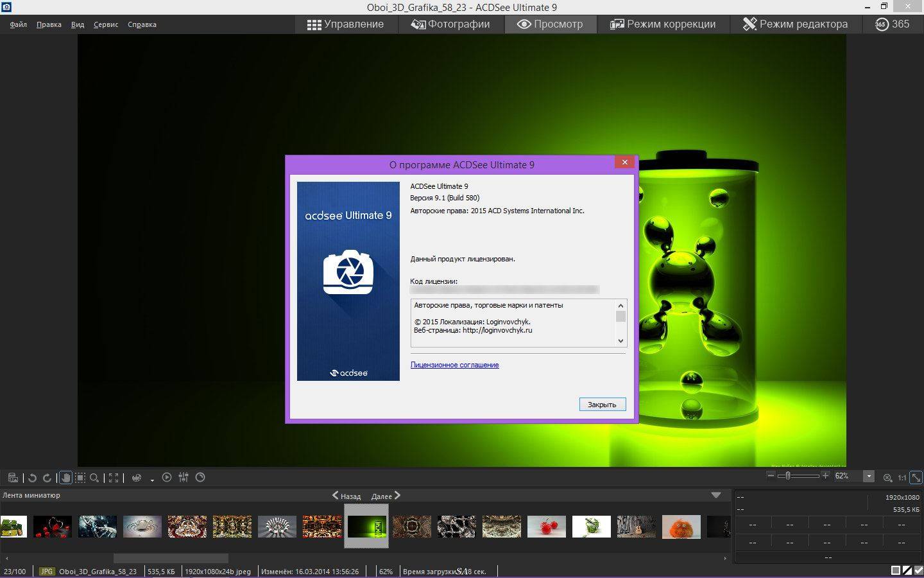Set zoom to actual size 1:1

tap(902, 477)
